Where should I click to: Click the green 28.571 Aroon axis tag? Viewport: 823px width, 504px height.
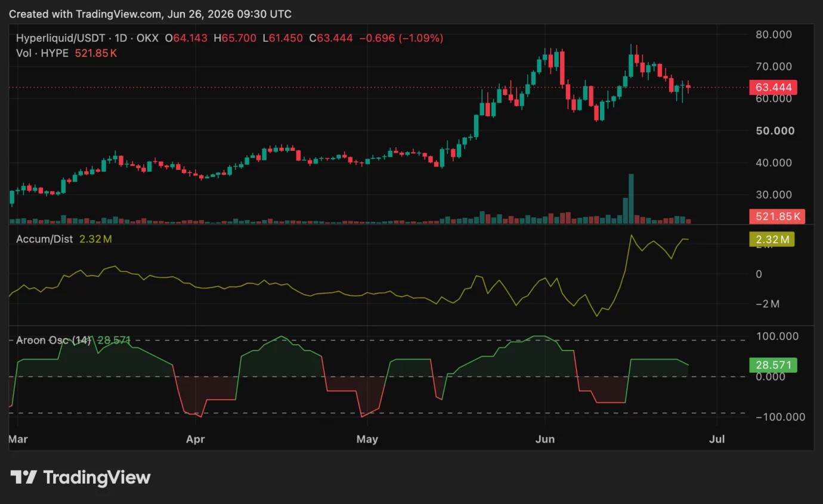click(x=774, y=365)
